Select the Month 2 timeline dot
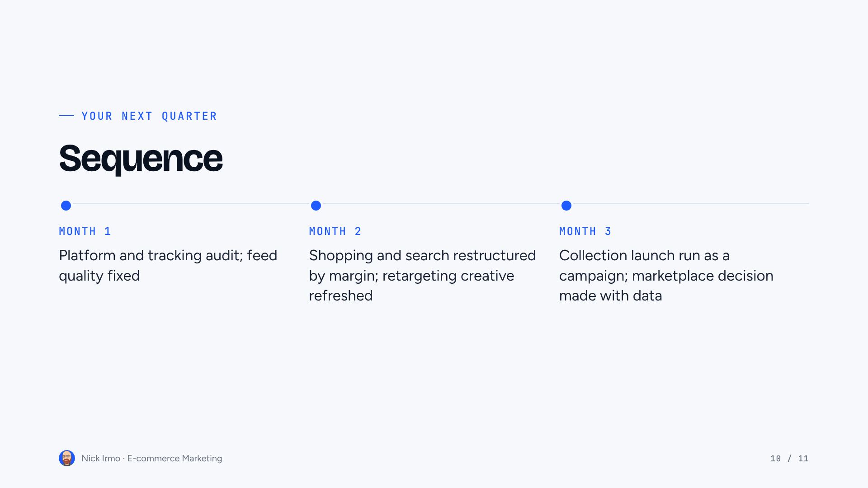The height and width of the screenshot is (488, 868). pos(316,206)
